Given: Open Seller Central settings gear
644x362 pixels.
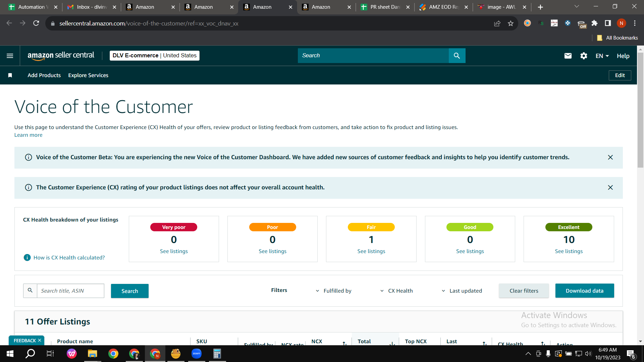Looking at the screenshot, I should [x=584, y=56].
